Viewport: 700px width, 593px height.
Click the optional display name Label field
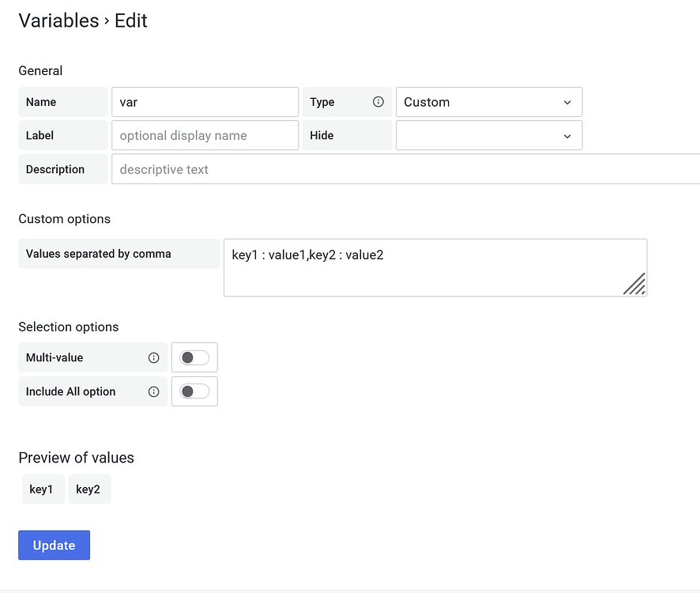pos(205,135)
